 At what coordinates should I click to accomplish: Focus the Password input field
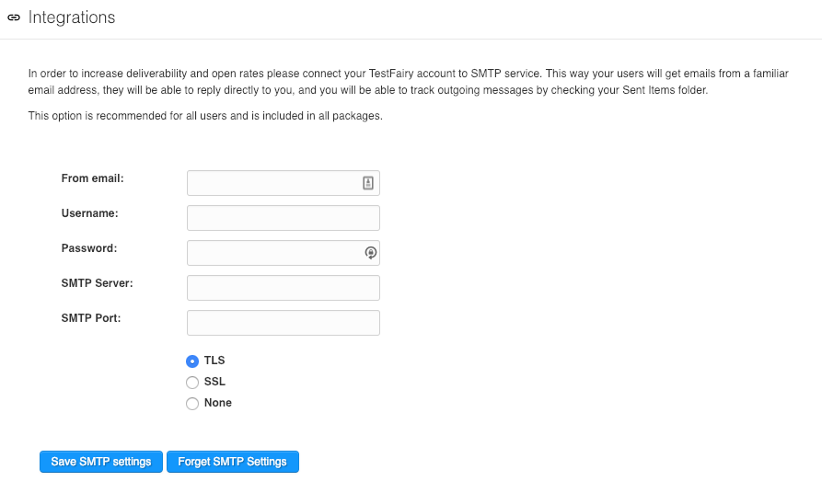[273, 253]
